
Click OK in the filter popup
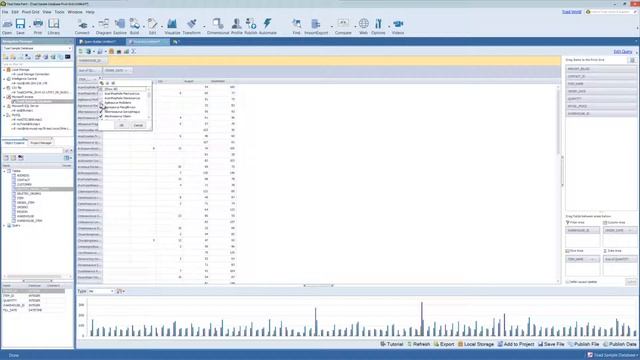point(122,125)
